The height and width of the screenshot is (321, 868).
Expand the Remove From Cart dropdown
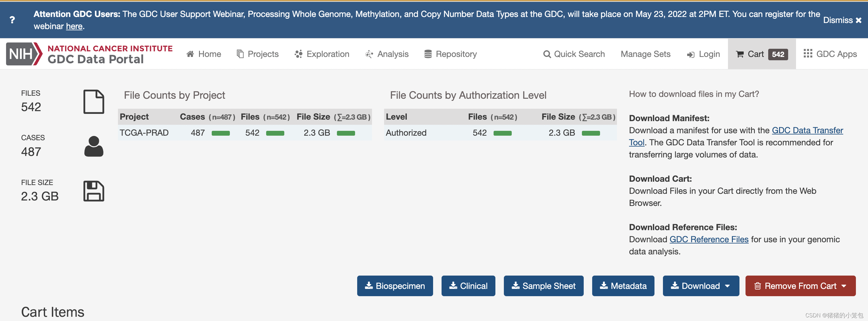tap(800, 286)
